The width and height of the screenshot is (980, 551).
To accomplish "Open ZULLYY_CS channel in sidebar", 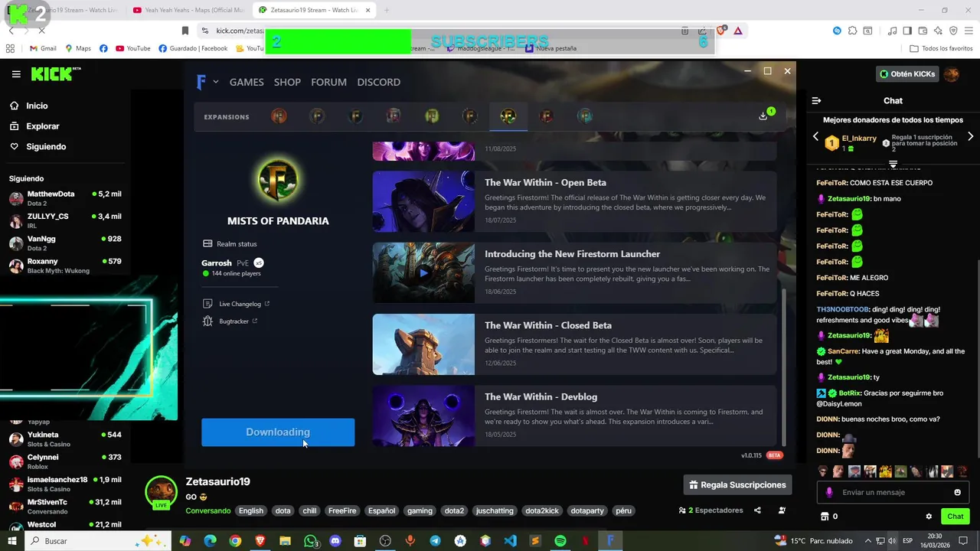I will (65, 220).
